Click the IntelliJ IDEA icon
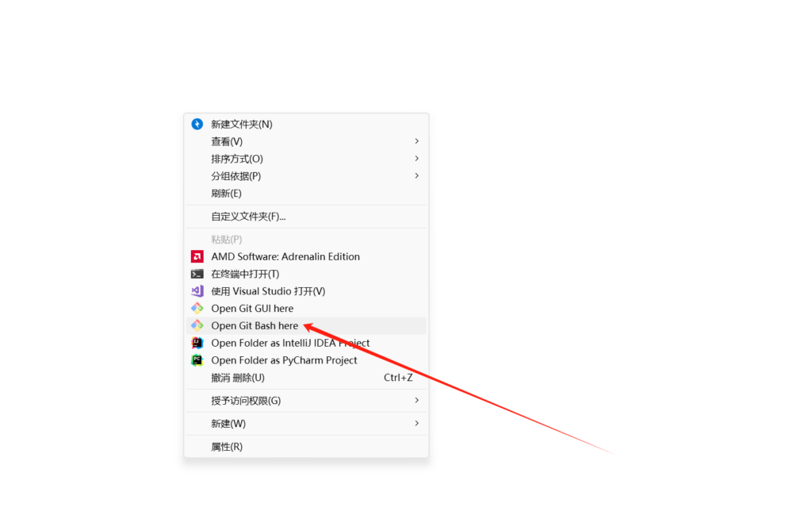The height and width of the screenshot is (515, 812). point(197,343)
